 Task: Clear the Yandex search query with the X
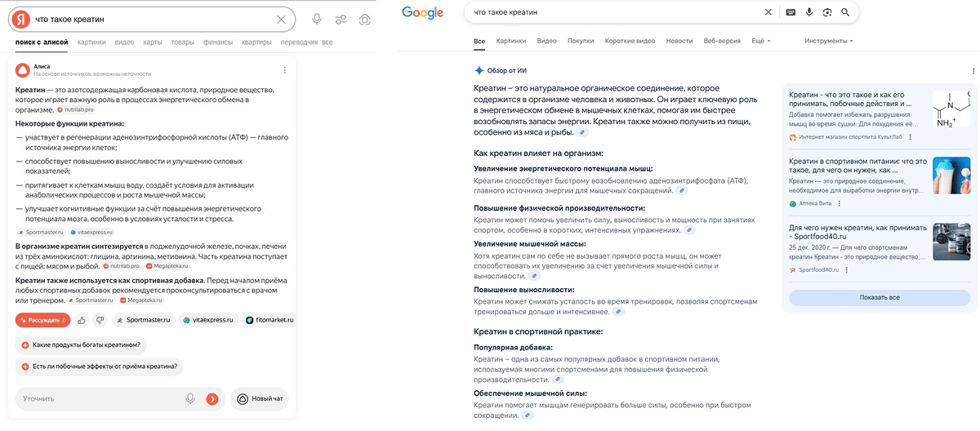(x=282, y=19)
